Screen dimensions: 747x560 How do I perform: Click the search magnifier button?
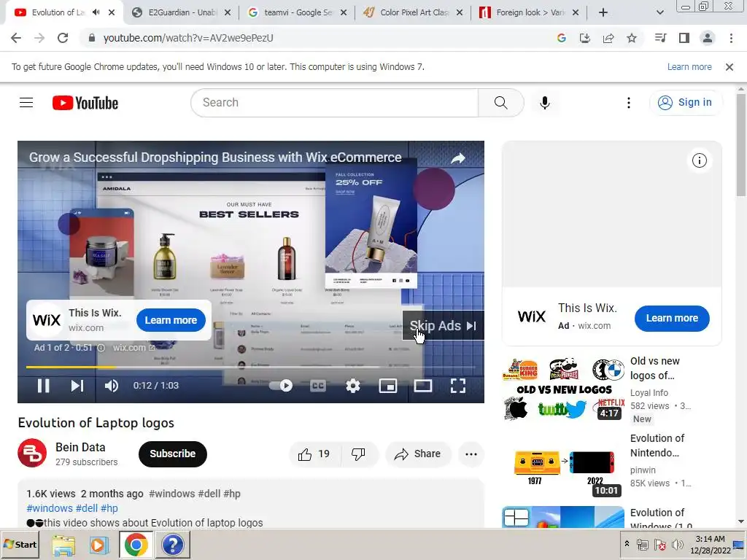tap(500, 102)
